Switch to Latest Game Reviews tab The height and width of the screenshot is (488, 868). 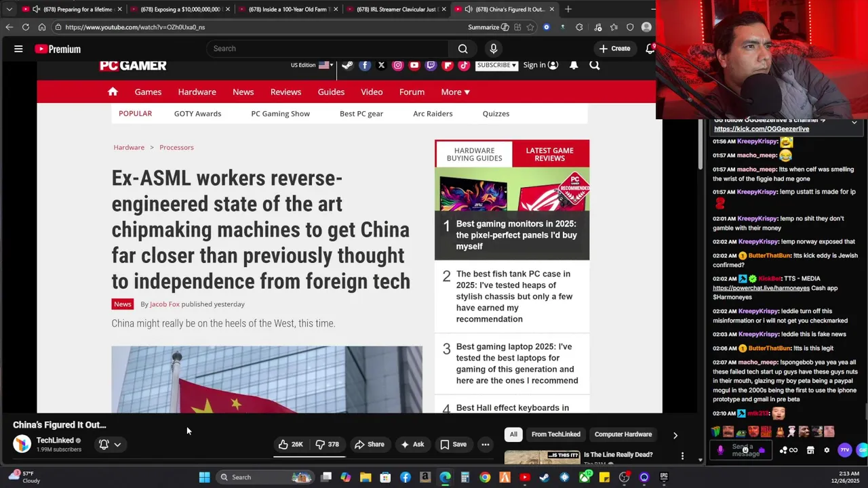point(549,155)
